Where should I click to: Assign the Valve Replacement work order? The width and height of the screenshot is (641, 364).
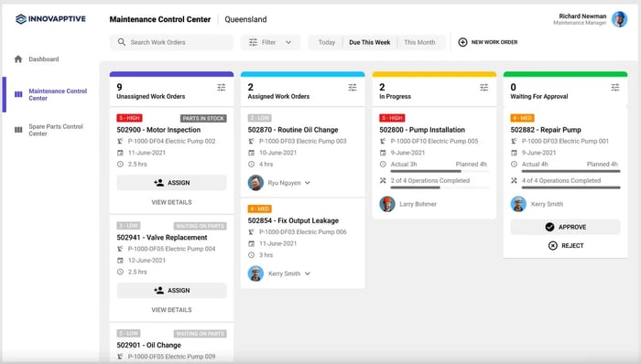(172, 290)
